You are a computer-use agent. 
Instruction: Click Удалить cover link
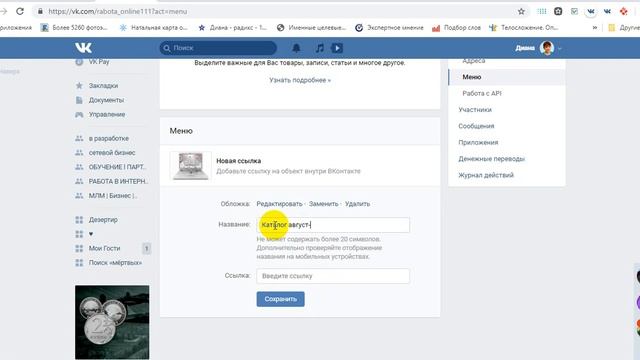(357, 204)
